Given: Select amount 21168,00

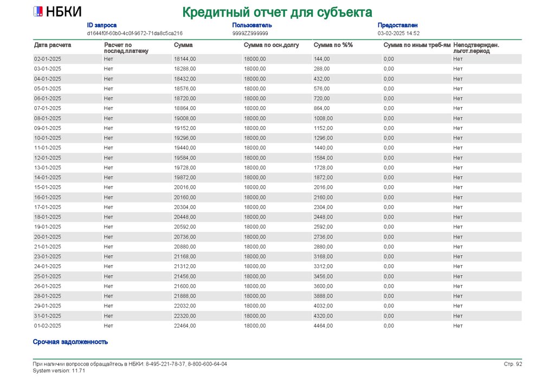Looking at the screenshot, I should [185, 257].
